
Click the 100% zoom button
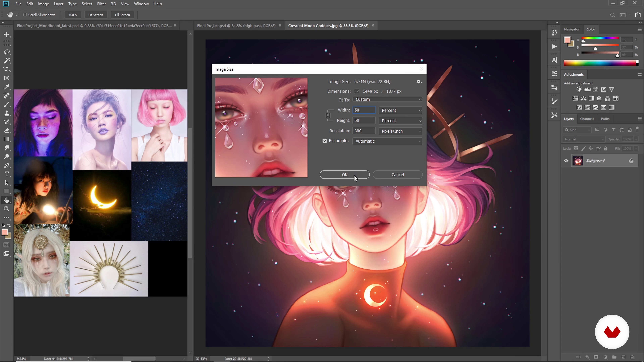73,15
